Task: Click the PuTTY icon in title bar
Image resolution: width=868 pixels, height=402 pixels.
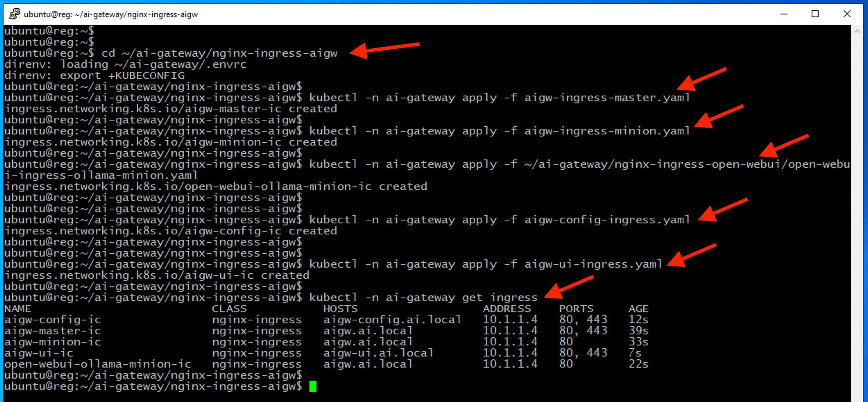Action: coord(14,14)
